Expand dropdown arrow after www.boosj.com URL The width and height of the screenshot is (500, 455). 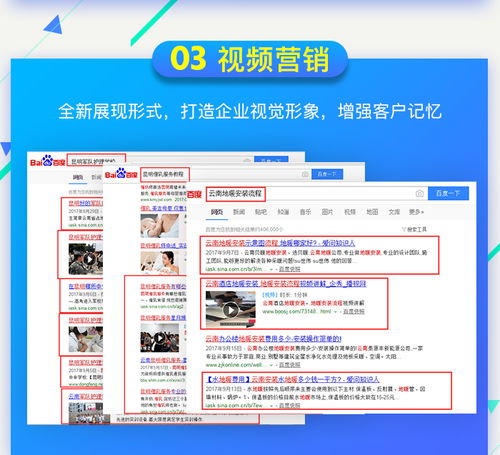coord(336,312)
